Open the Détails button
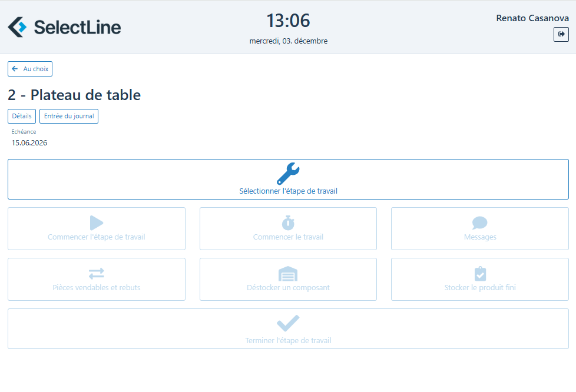 coord(22,116)
